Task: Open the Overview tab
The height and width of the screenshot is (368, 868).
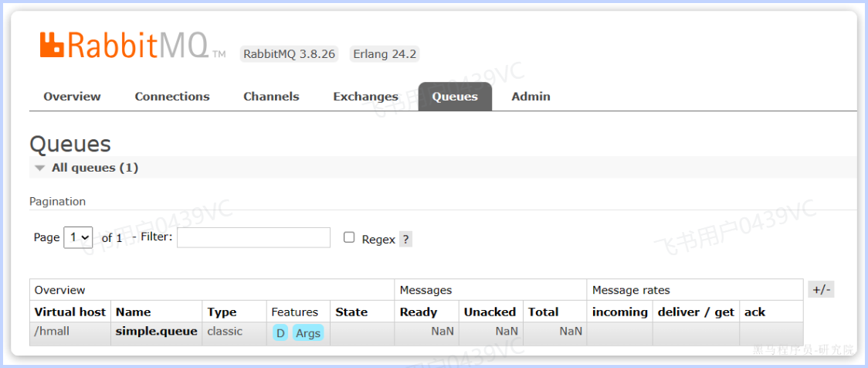Action: pyautogui.click(x=72, y=97)
